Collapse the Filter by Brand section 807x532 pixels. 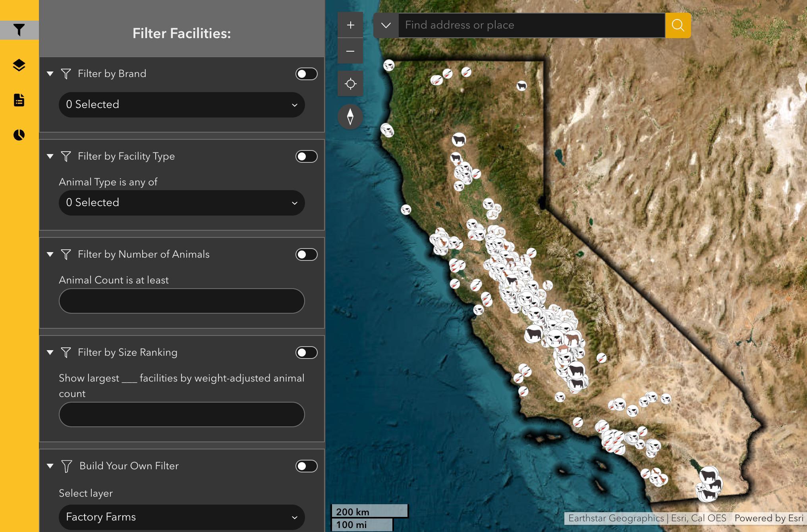coord(50,74)
